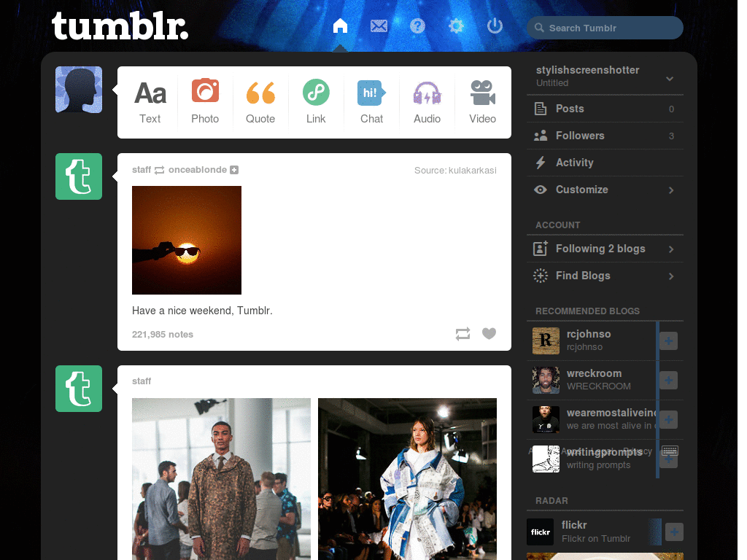Open your silhouette avatar
Image resolution: width=747 pixels, height=560 pixels.
coord(79,90)
